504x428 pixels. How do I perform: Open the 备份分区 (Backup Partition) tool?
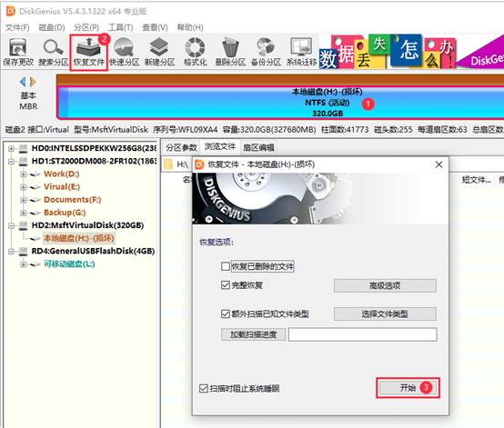pos(266,52)
